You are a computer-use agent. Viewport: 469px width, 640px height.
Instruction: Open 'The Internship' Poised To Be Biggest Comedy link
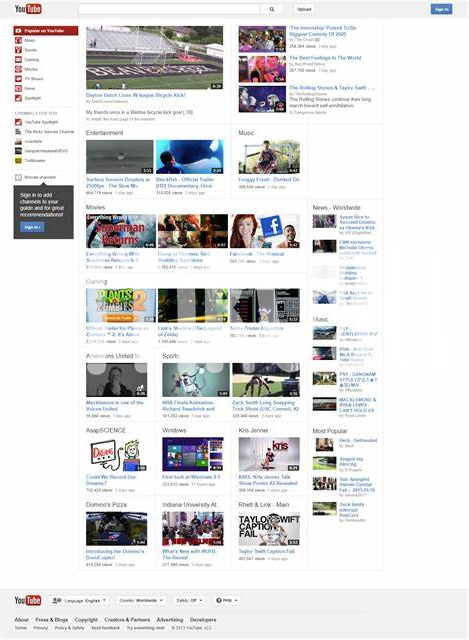click(323, 31)
